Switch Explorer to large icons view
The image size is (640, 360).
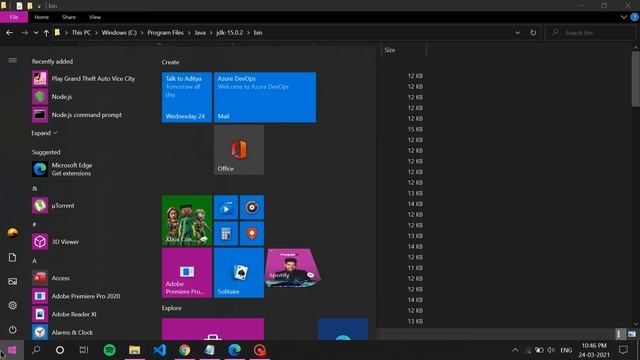[x=632, y=334]
